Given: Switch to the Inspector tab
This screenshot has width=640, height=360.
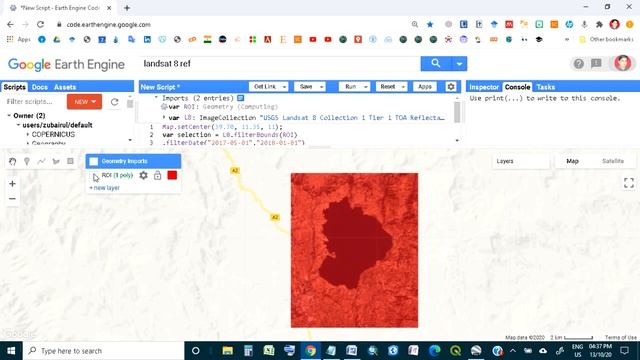Looking at the screenshot, I should pos(484,87).
